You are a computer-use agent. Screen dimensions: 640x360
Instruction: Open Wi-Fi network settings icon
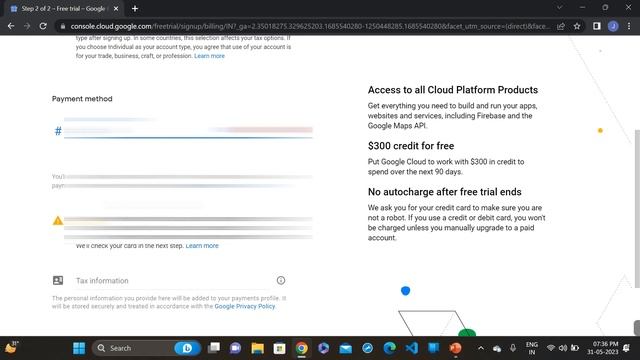click(x=551, y=348)
